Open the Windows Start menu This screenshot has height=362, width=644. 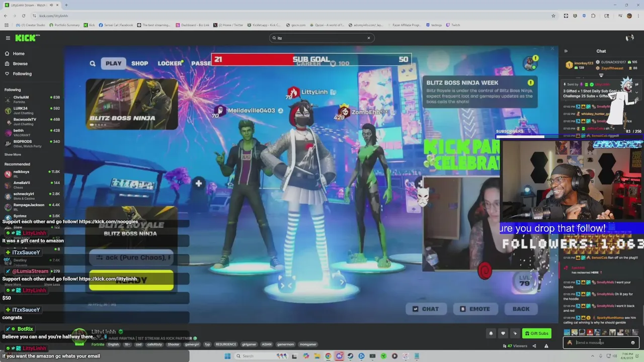[x=227, y=356]
